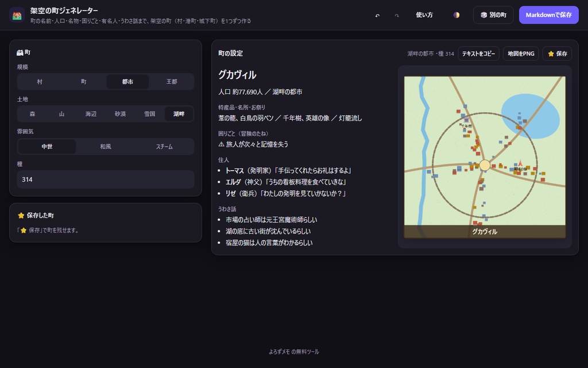Click the 保存した町 panel heading

[x=36, y=216]
